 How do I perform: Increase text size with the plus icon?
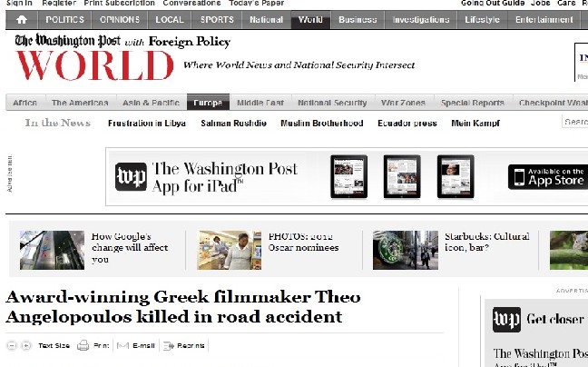tap(26, 345)
